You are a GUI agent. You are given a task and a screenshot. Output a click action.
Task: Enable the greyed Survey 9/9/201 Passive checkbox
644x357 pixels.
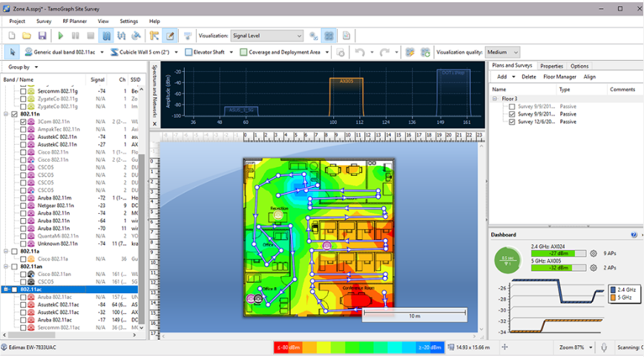pos(512,107)
